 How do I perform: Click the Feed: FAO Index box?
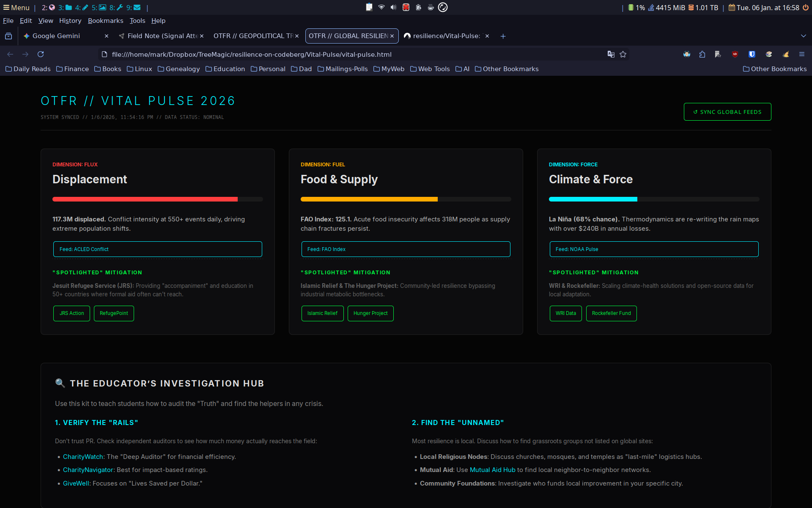[405, 249]
